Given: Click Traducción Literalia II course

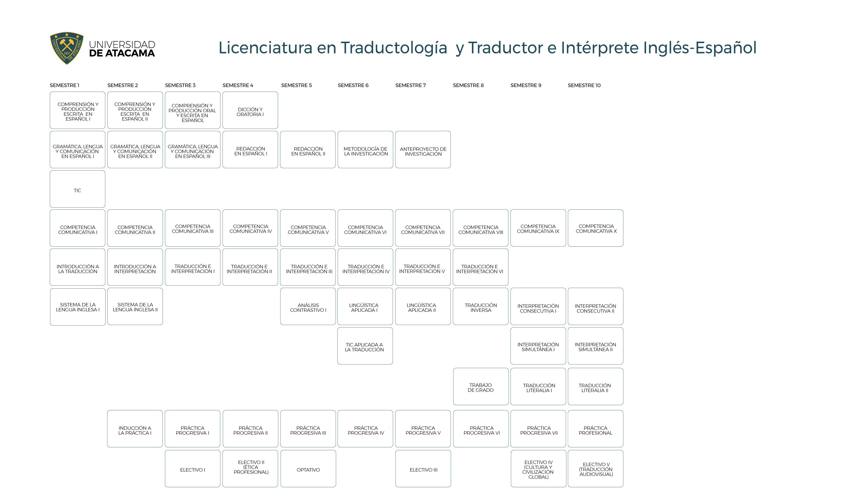Looking at the screenshot, I should 595,387.
